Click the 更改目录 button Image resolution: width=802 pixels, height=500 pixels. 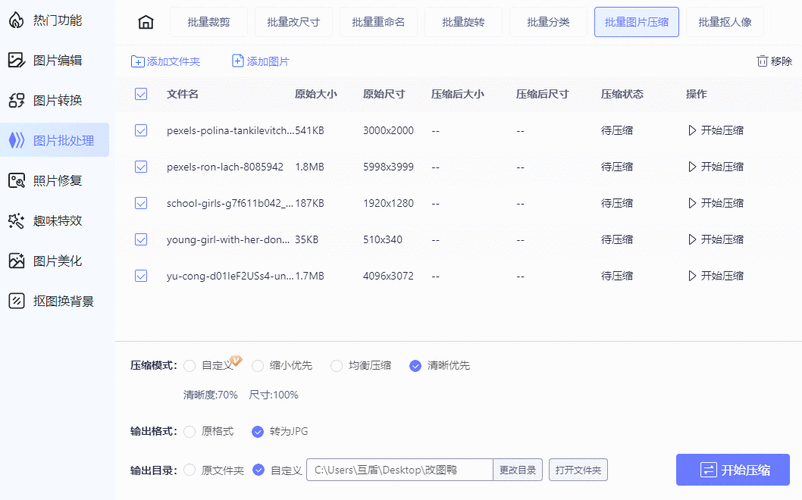pyautogui.click(x=519, y=470)
